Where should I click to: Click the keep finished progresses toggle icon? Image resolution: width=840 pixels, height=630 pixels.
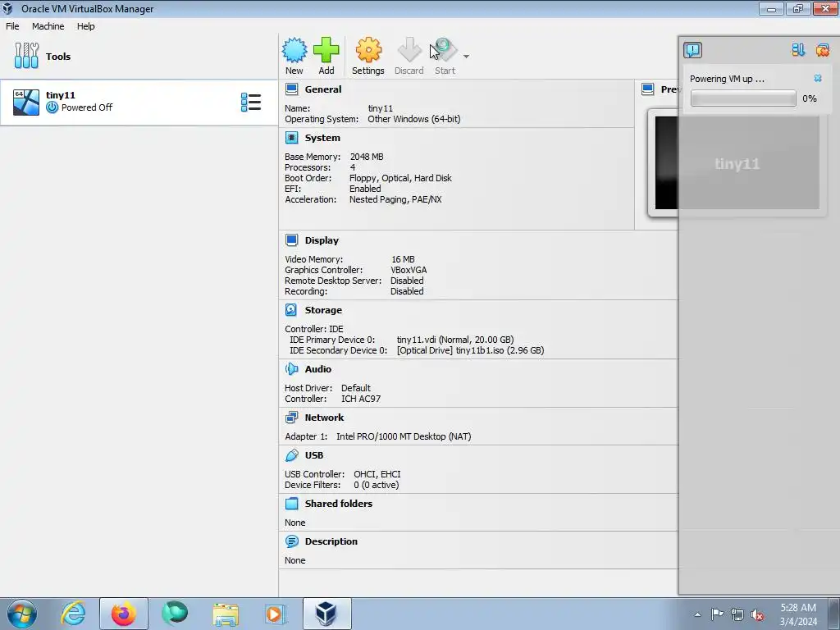(x=798, y=50)
